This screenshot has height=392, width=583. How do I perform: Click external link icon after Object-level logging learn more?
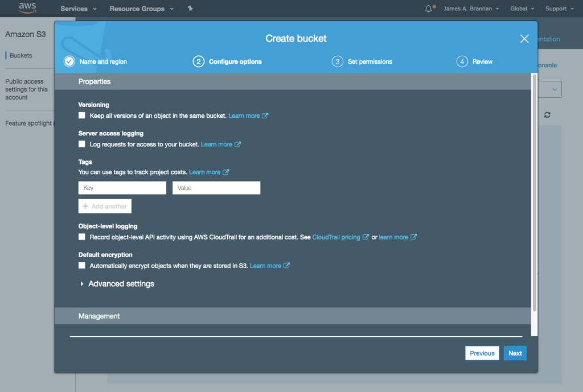tap(414, 237)
